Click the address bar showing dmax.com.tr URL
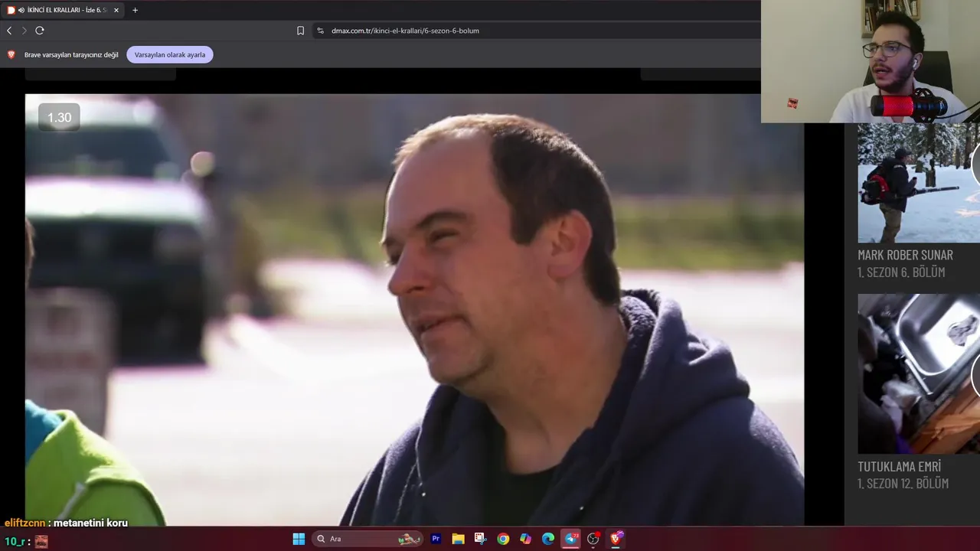Viewport: 980px width, 551px height. (536, 31)
